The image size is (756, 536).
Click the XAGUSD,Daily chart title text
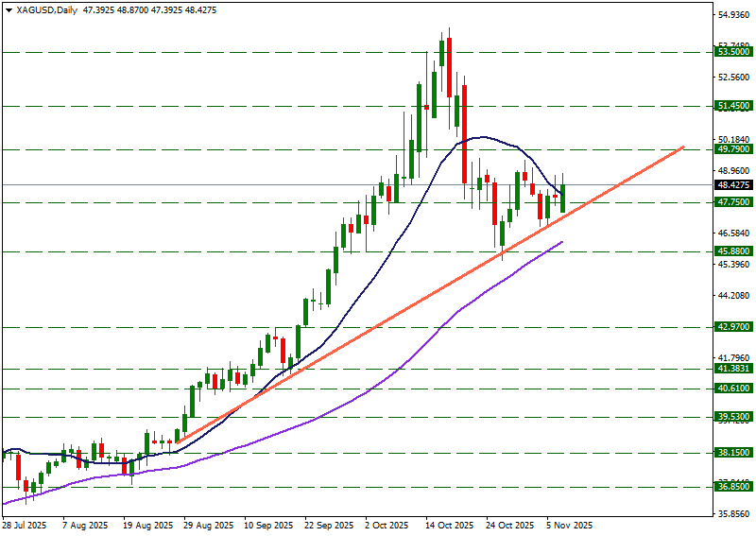coord(47,10)
